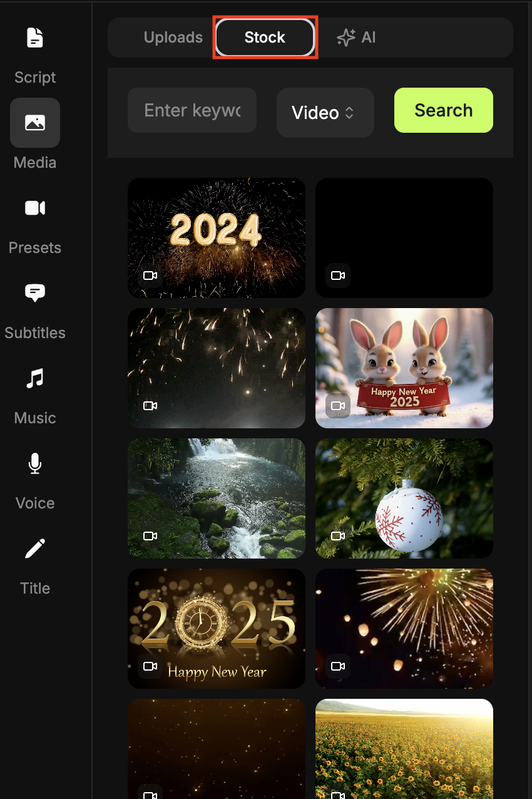Click the Title label in sidebar
The width and height of the screenshot is (532, 799).
[x=35, y=589]
